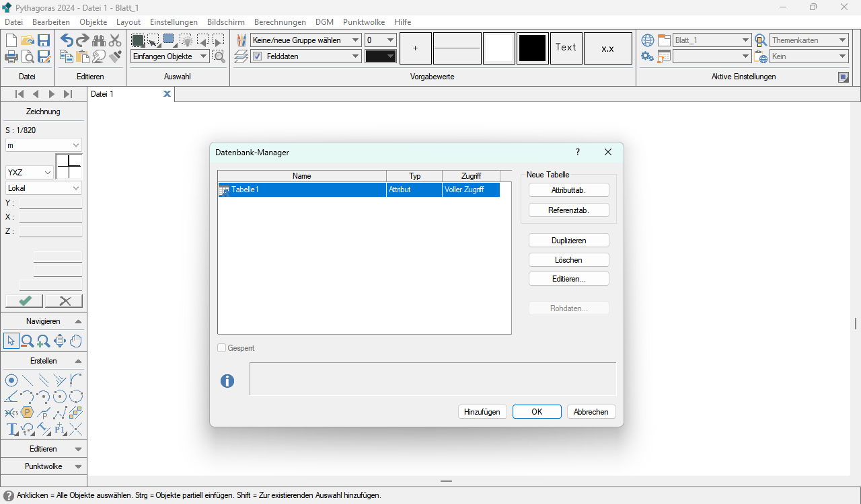Image resolution: width=861 pixels, height=504 pixels.
Task: Select the zoom in magnifier tool
Action: click(x=44, y=341)
